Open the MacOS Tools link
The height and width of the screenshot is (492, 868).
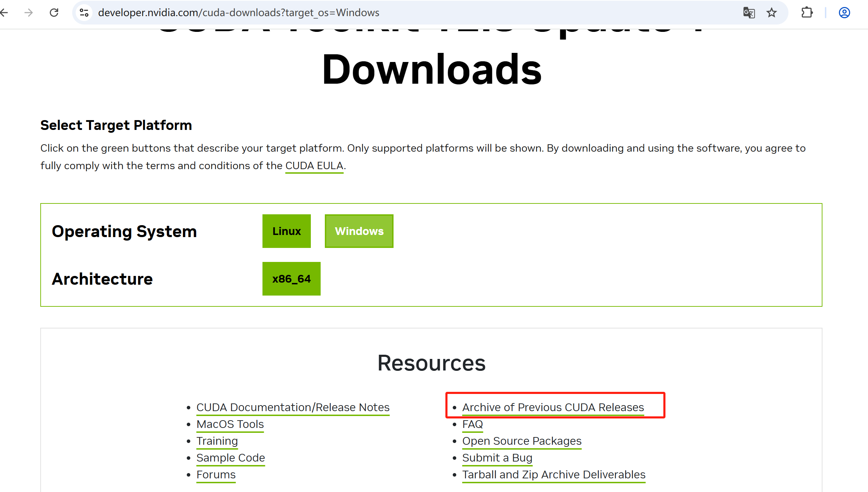(230, 424)
